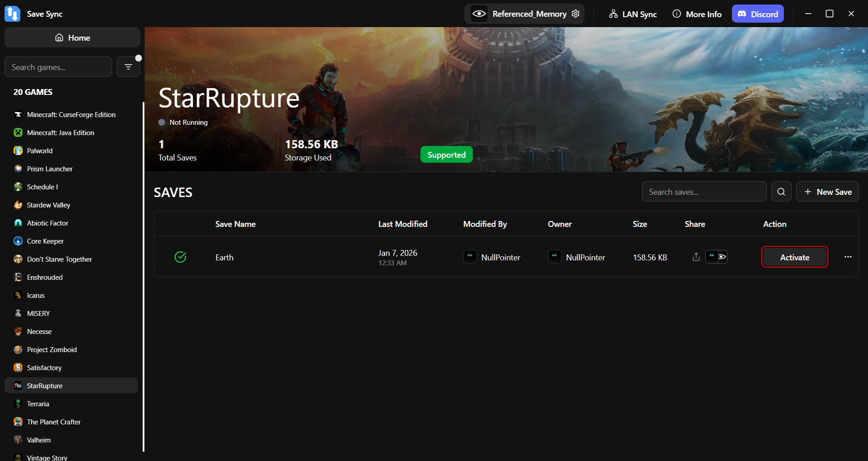
Task: Click the Core Keeper icon
Action: click(18, 241)
